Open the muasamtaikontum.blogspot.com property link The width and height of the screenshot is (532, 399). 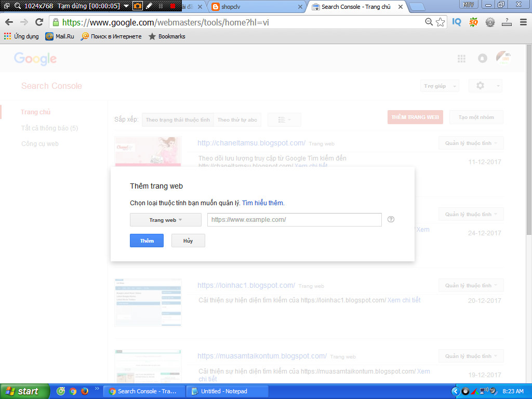click(262, 356)
